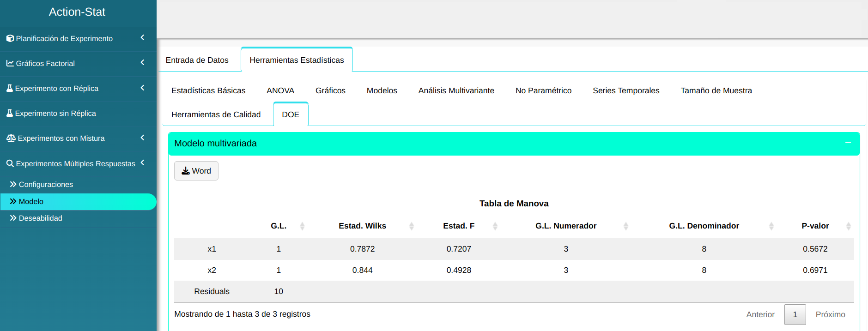Click the cube icon beside Planificación de Experimento
This screenshot has height=331, width=868.
pos(10,38)
